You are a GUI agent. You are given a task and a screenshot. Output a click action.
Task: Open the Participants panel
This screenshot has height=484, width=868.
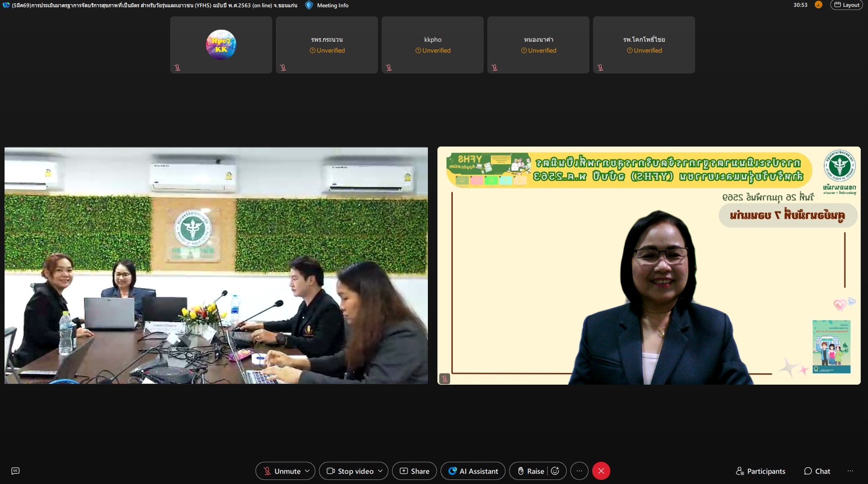click(x=760, y=471)
